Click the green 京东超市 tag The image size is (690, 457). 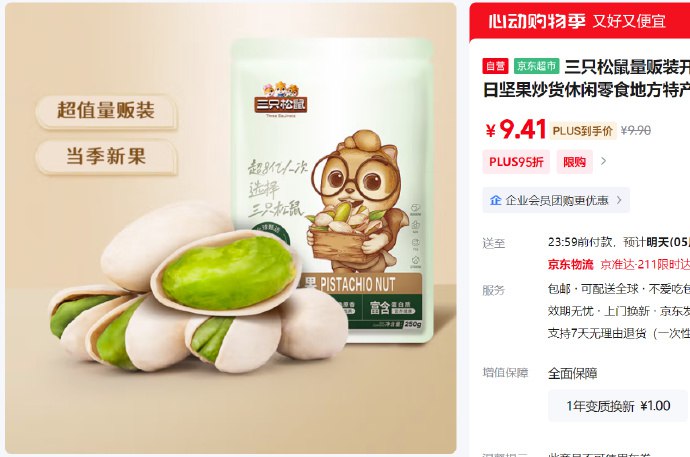tap(536, 66)
